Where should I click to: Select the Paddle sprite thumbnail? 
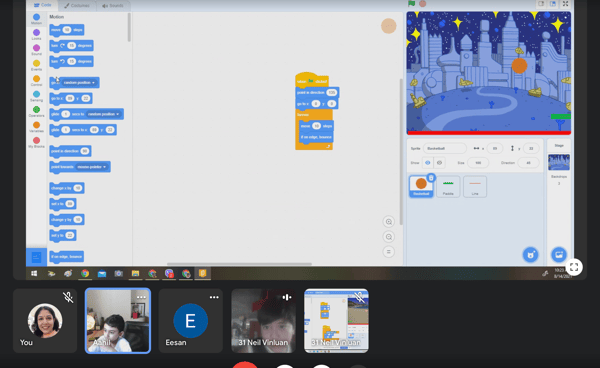click(x=448, y=186)
